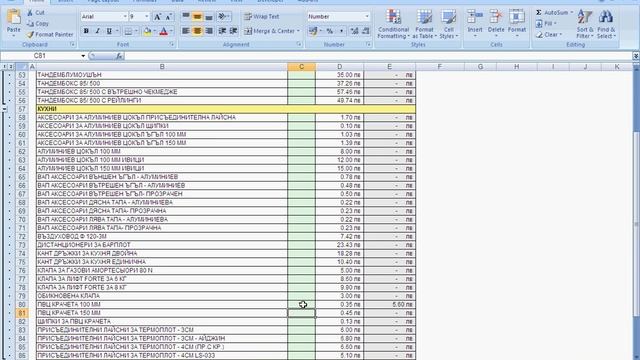The image size is (640, 360).
Task: Open the Sort & Filter menu
Action: point(585,24)
